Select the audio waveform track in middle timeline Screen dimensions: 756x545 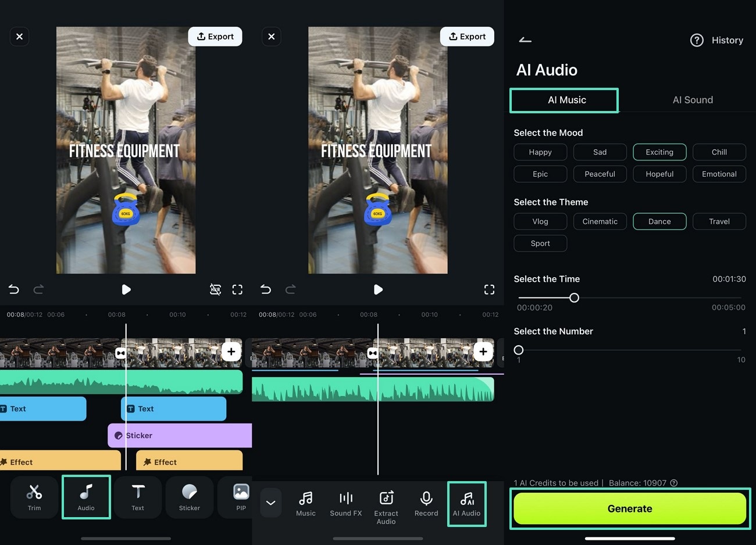click(373, 389)
